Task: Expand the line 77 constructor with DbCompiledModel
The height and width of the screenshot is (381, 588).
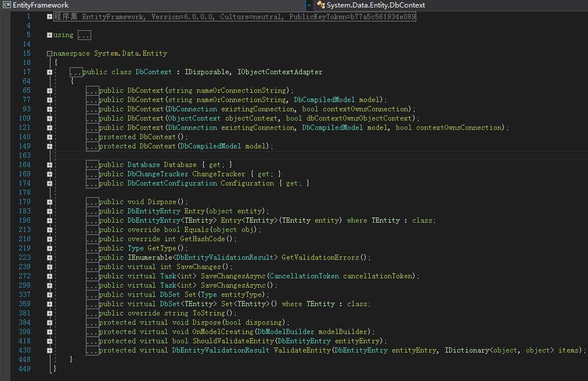Action: pyautogui.click(x=49, y=100)
